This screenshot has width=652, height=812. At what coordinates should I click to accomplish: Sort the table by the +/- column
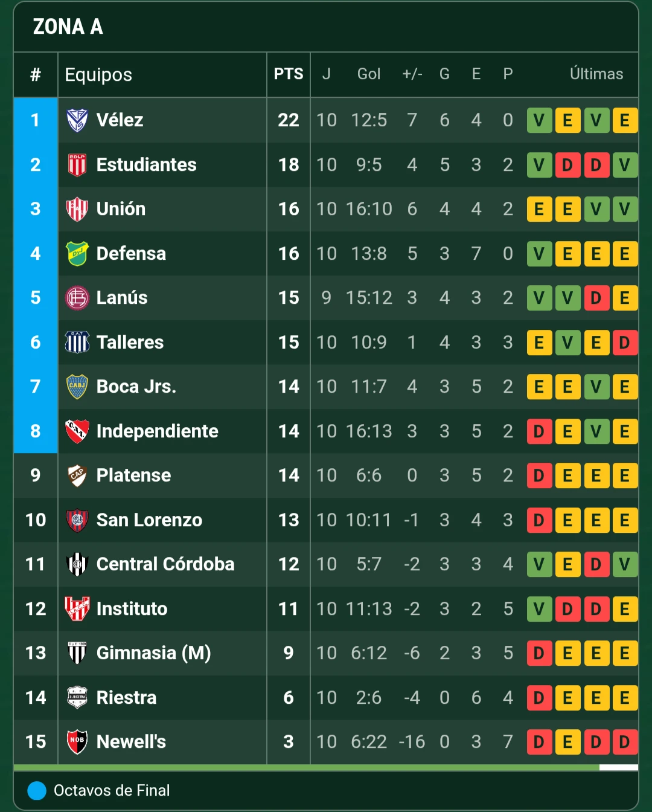point(412,74)
